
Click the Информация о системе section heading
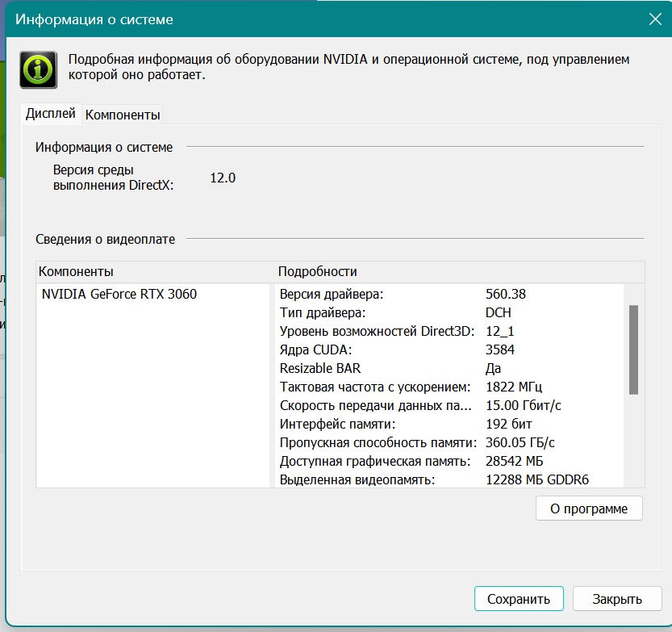[104, 147]
